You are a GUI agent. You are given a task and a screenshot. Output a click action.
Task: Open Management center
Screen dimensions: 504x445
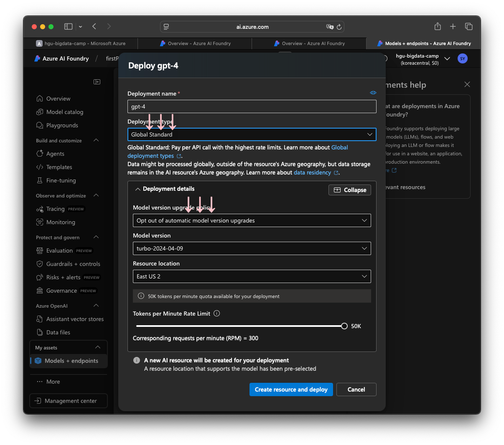69,401
